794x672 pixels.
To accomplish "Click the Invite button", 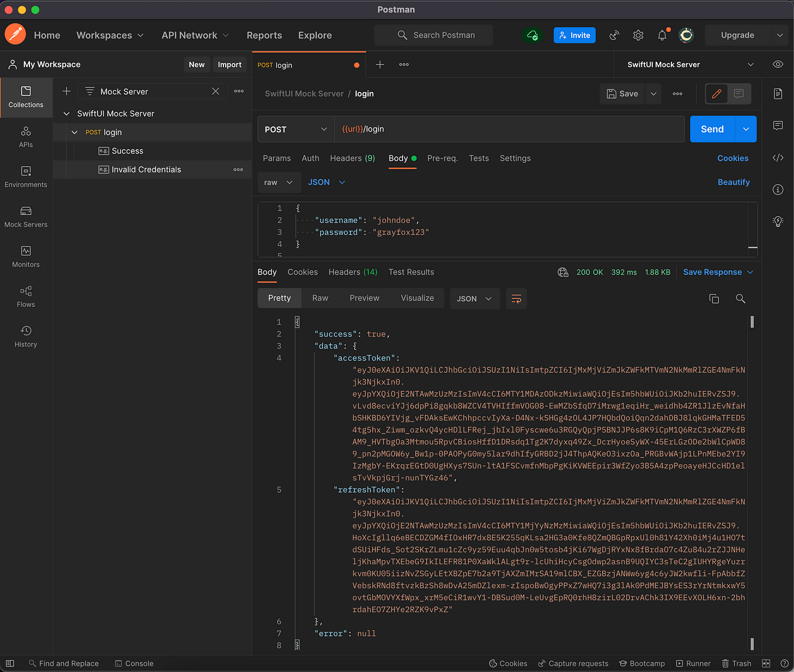I will [x=575, y=35].
